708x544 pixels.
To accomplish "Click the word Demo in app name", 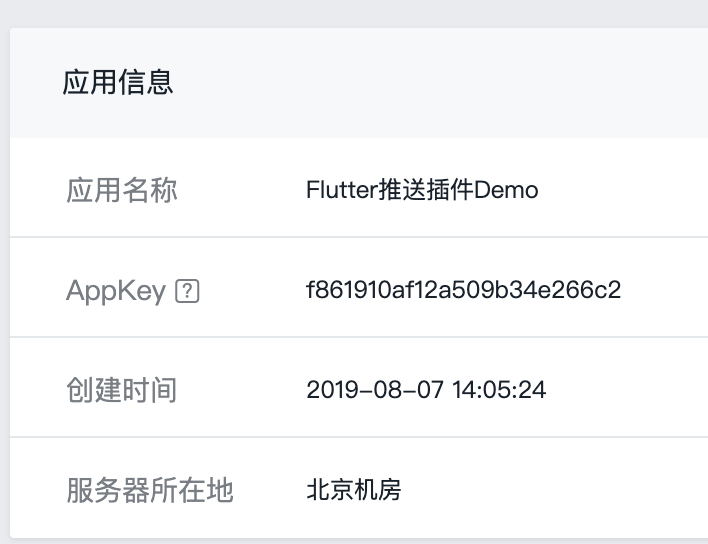I will (506, 190).
